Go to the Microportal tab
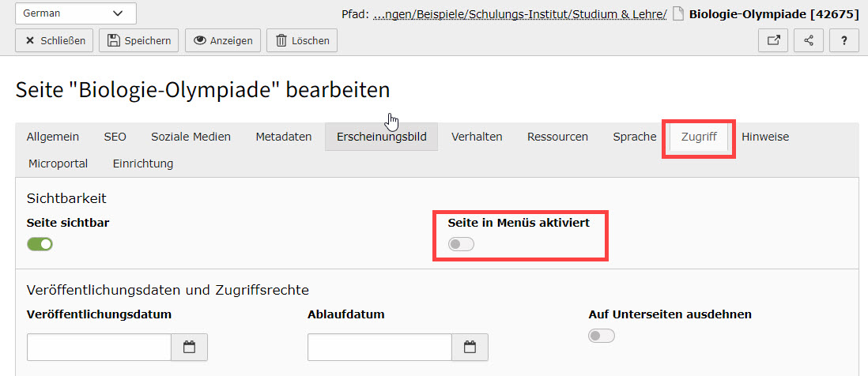Viewport: 868px width, 376px height. pos(58,164)
